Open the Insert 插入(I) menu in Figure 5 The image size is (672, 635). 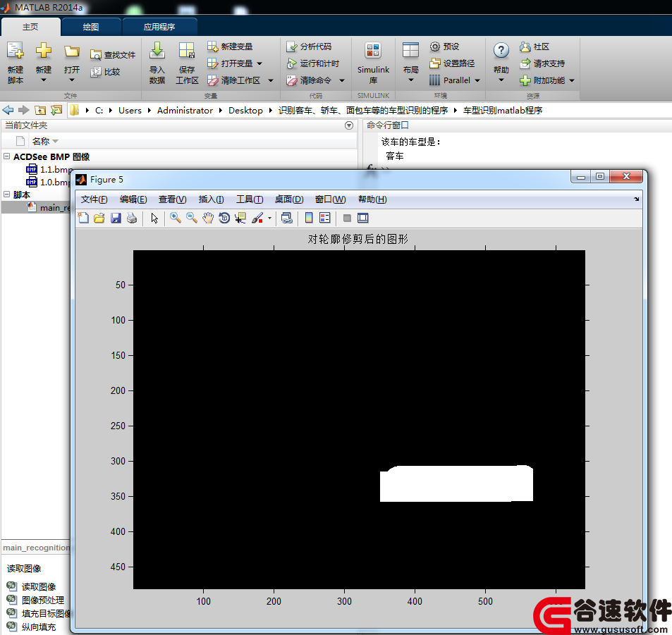(212, 199)
